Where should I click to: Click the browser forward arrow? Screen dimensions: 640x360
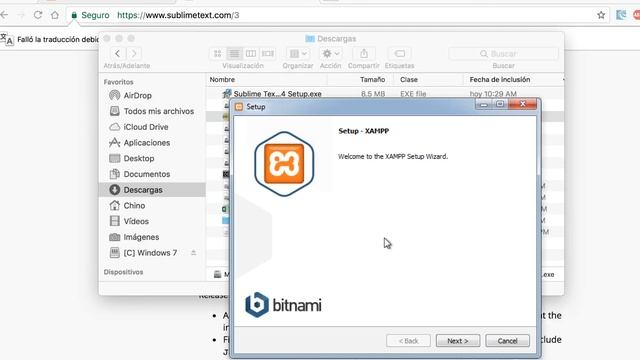click(21, 15)
